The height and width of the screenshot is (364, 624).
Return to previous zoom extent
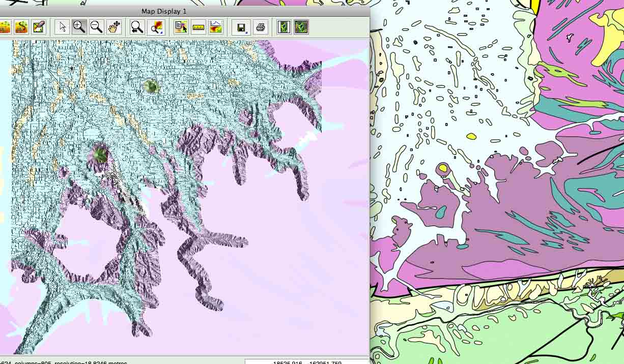click(x=136, y=26)
